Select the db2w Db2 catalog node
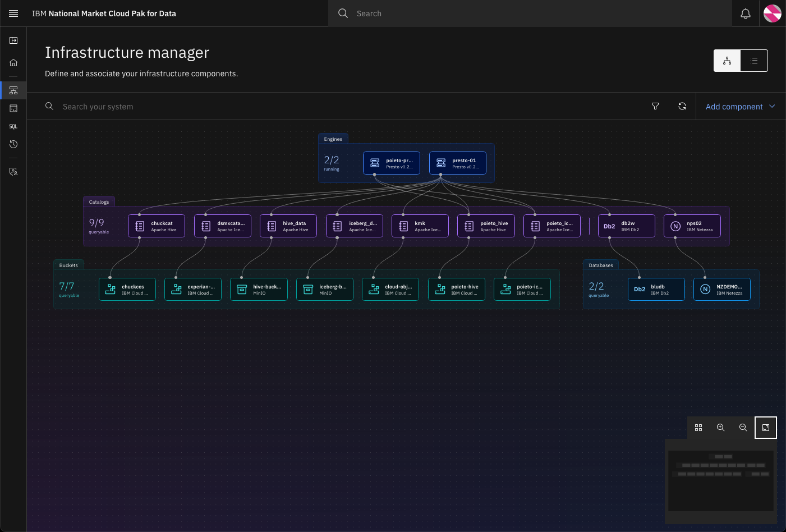 [627, 226]
